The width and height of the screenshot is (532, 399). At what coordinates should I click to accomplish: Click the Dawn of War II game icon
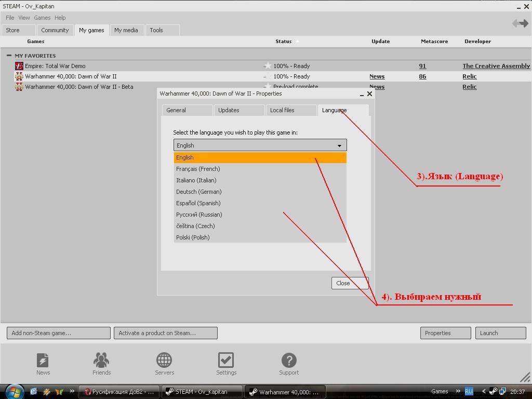(x=19, y=76)
